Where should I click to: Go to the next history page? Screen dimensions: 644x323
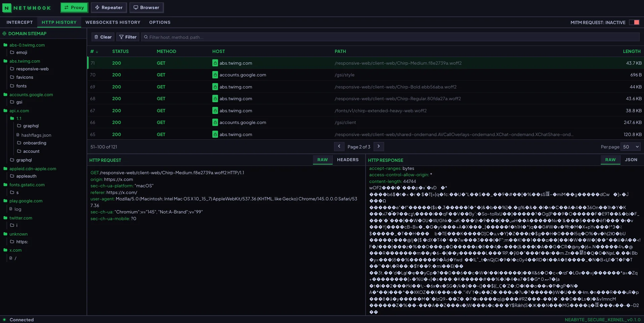tap(379, 146)
